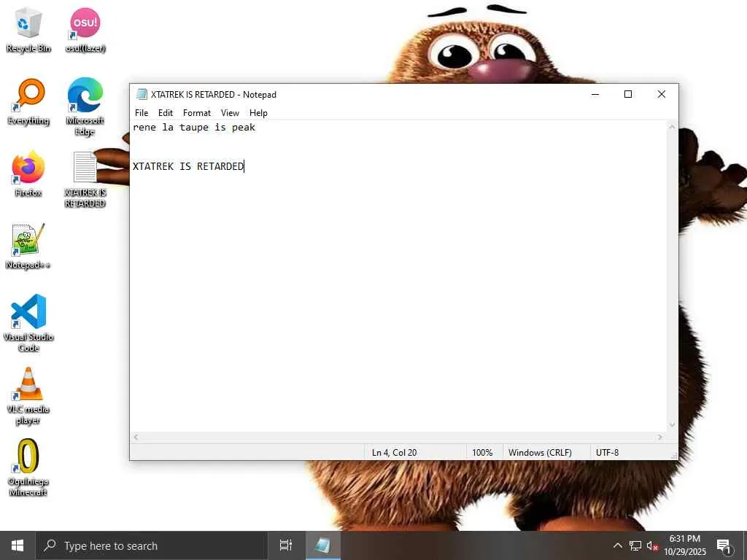Open Task View from the taskbar
This screenshot has height=560, width=747.
(285, 545)
